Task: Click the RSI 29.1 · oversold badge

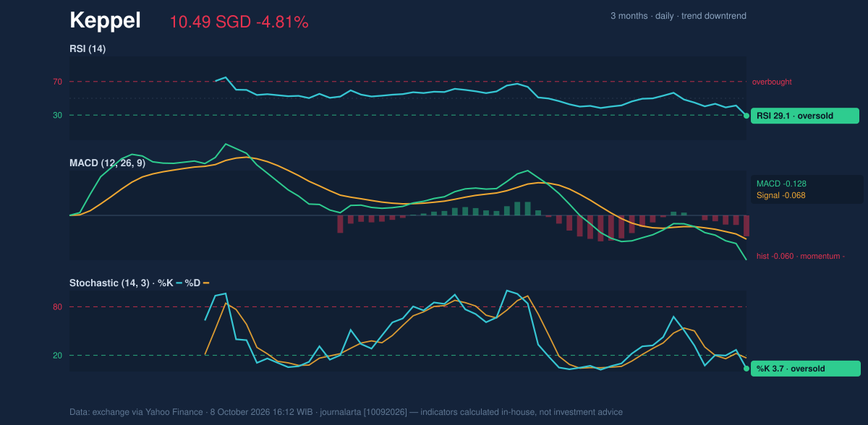Action: click(804, 116)
